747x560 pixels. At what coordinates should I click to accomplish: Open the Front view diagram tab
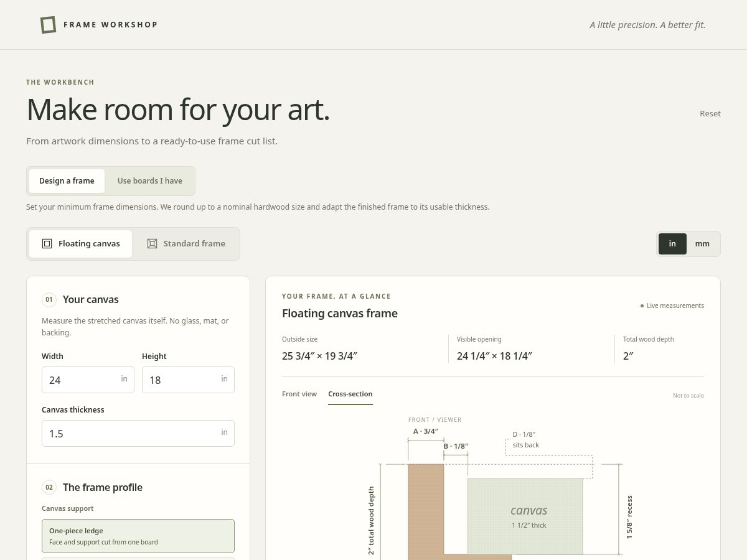tap(299, 394)
